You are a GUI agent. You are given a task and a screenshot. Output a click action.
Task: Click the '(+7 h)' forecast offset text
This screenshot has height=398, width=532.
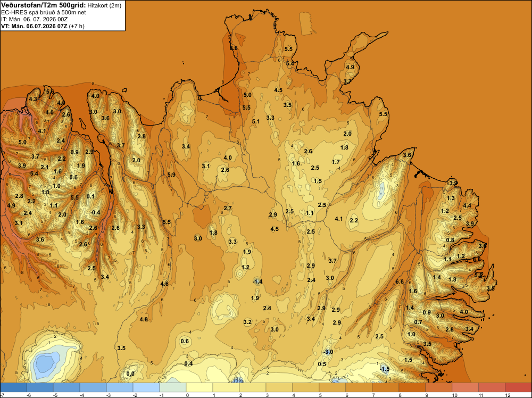(x=77, y=26)
